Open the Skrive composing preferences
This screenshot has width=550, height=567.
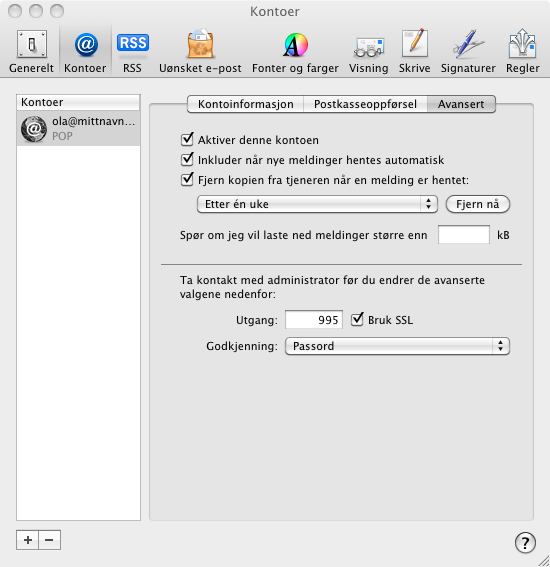pyautogui.click(x=415, y=52)
